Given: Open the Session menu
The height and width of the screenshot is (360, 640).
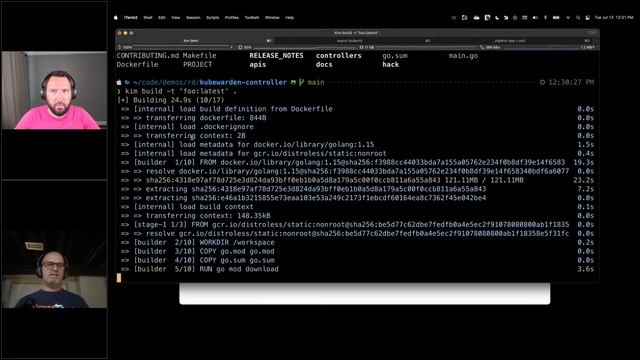Looking at the screenshot, I should point(193,18).
